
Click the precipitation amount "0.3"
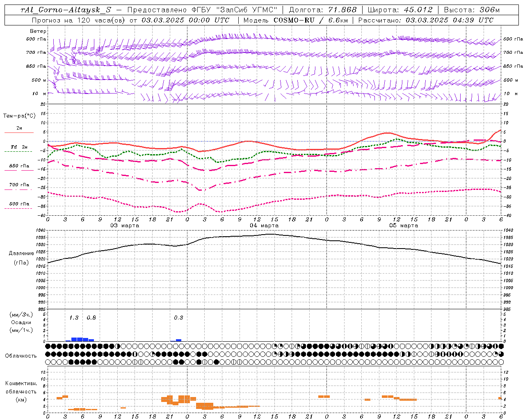tap(178, 317)
